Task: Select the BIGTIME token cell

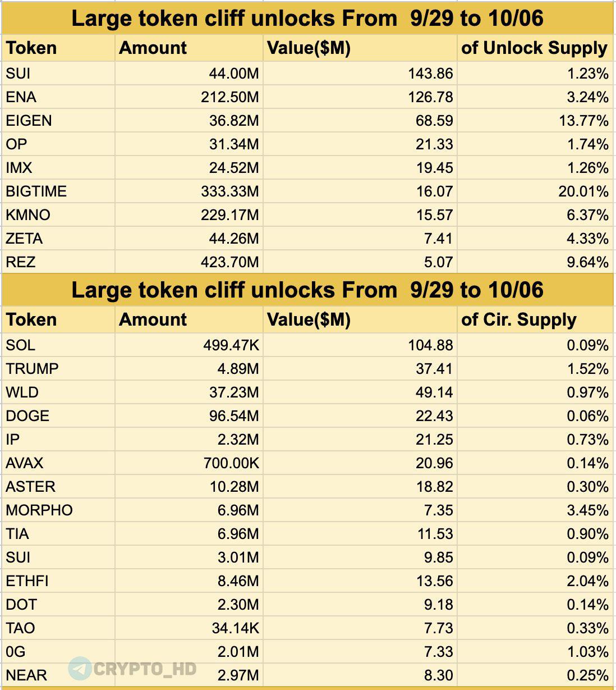Action: pyautogui.click(x=36, y=191)
